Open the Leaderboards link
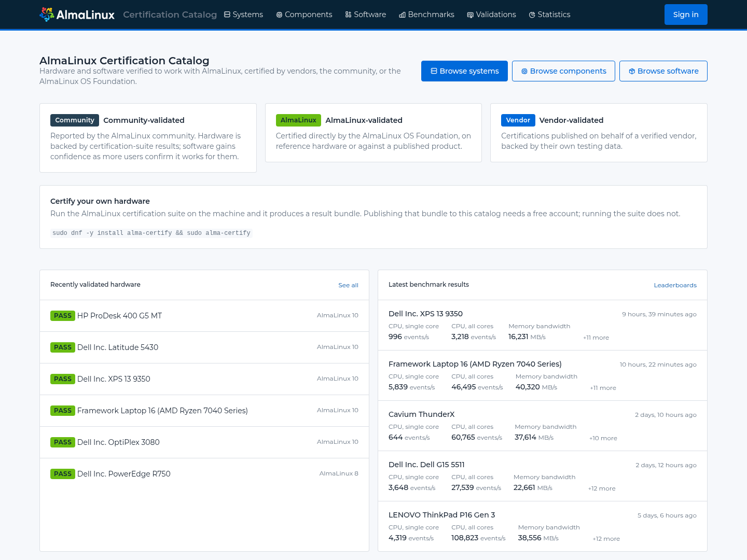 coord(675,285)
